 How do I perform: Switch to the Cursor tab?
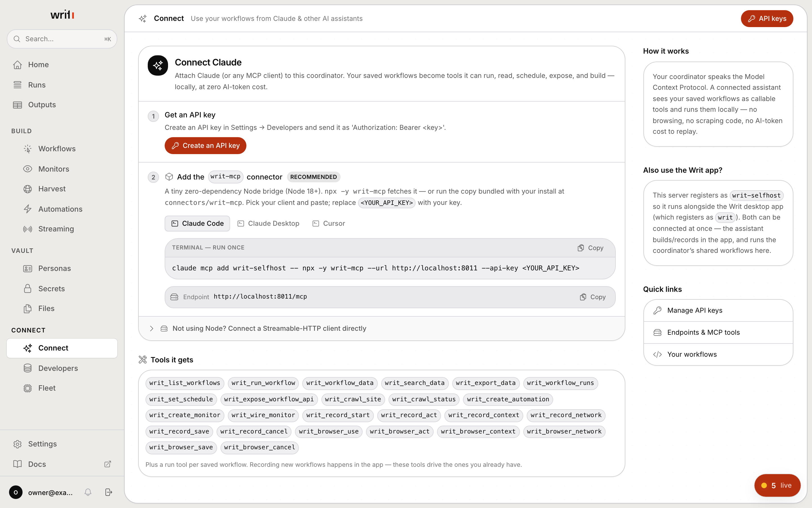pyautogui.click(x=328, y=224)
